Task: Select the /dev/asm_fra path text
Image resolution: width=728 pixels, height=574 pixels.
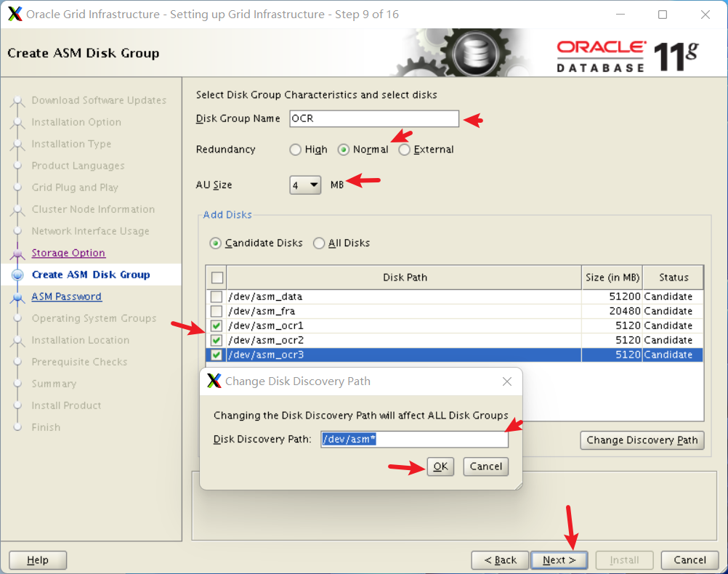Action: [x=262, y=311]
